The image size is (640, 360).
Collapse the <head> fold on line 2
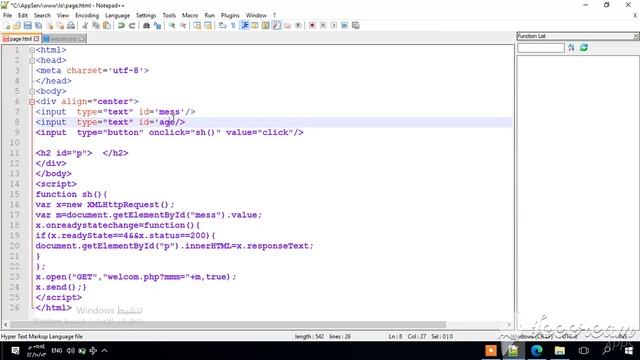(x=32, y=60)
